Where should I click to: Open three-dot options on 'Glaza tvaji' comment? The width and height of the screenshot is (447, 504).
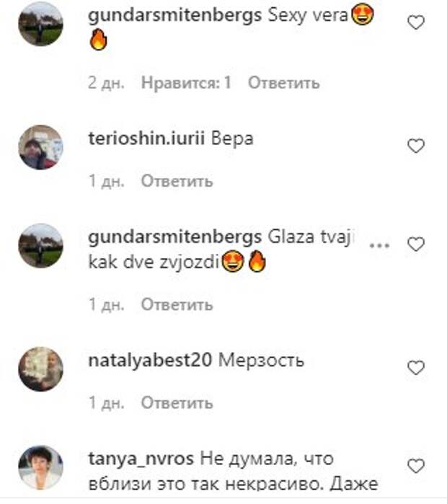tap(379, 246)
